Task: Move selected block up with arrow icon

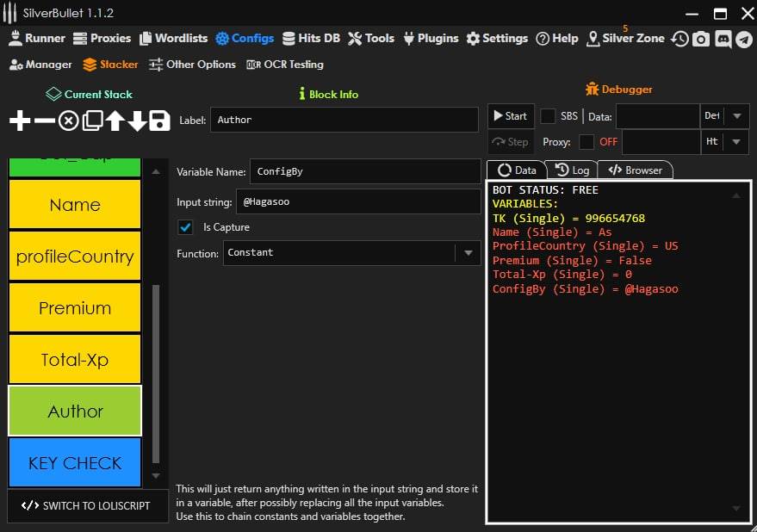Action: pos(115,121)
